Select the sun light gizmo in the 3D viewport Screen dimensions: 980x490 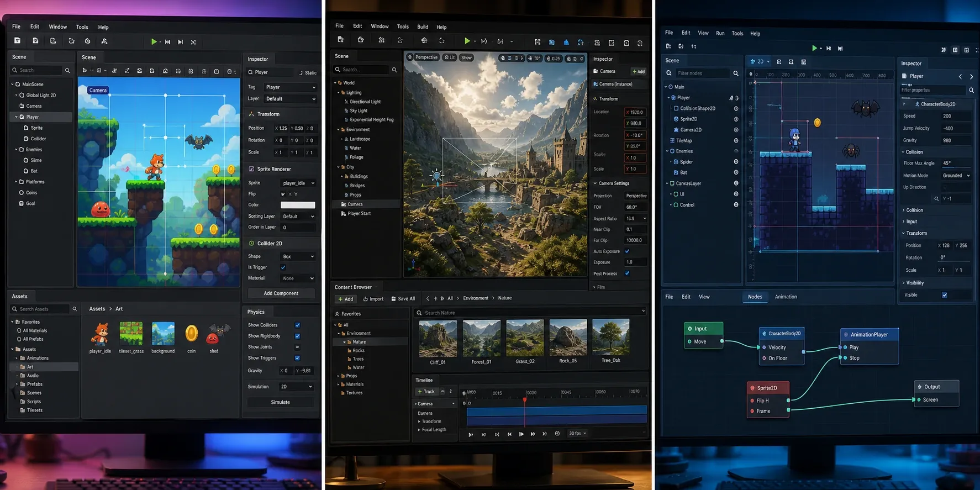436,176
